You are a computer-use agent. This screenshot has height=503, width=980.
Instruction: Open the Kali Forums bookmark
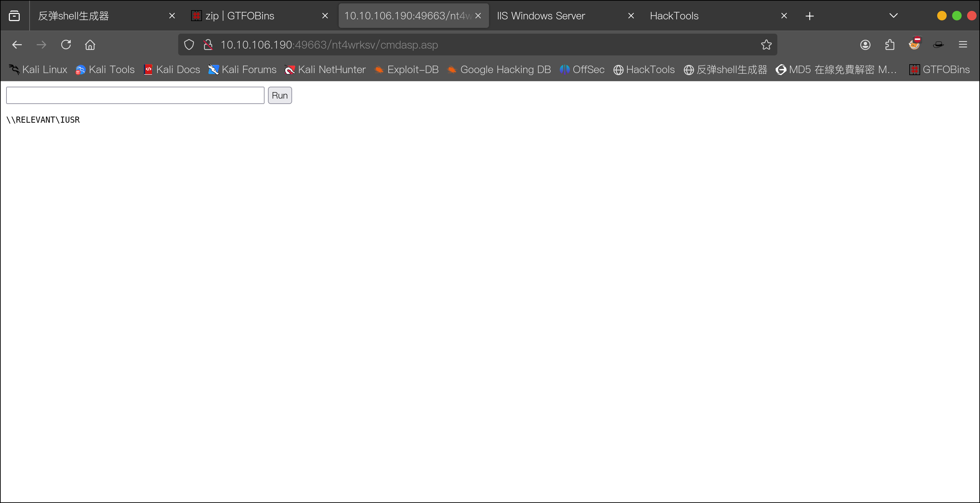(242, 70)
